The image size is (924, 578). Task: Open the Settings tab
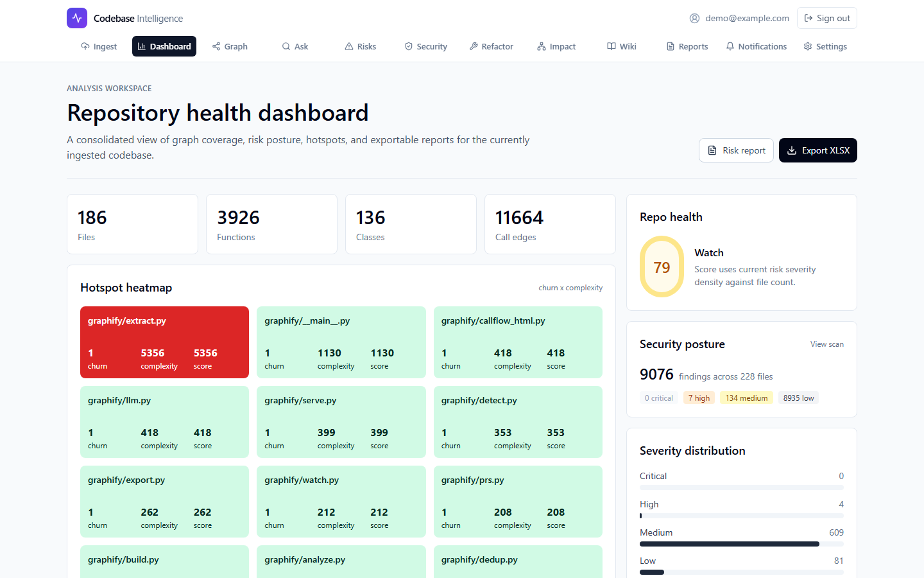tap(825, 46)
